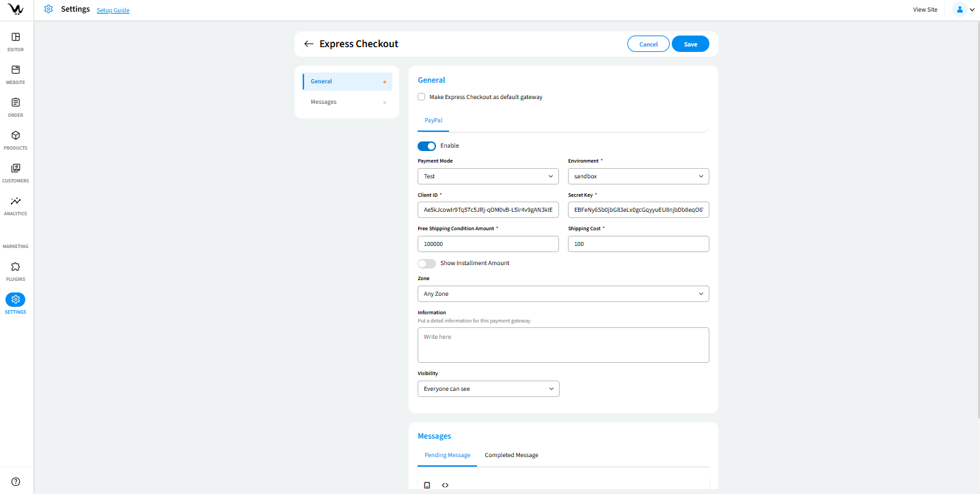Open Customers sidebar icon
Viewport: 980px width, 494px height.
(x=16, y=169)
